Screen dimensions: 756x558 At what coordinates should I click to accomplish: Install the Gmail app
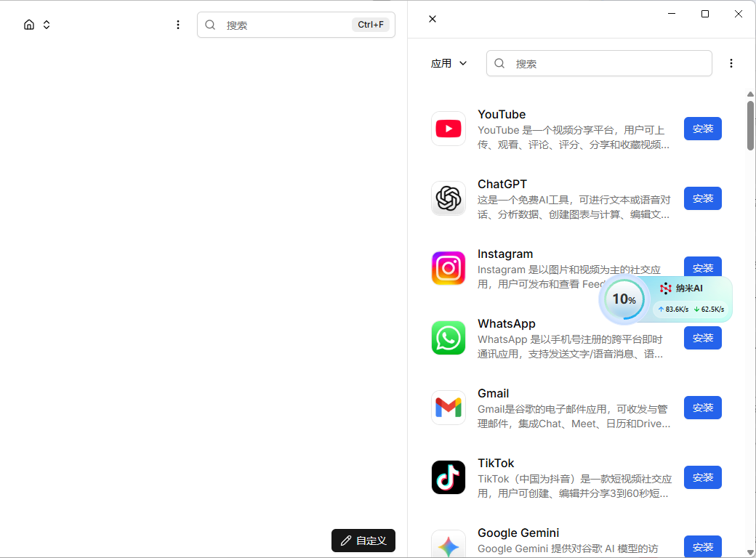(x=702, y=408)
